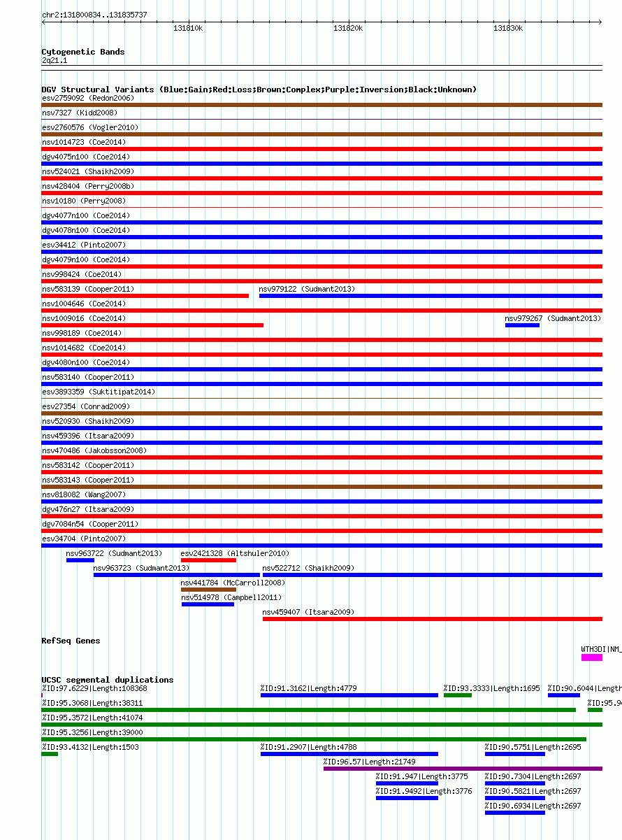Click nsv1004646 (Coe2014) label

click(x=84, y=304)
